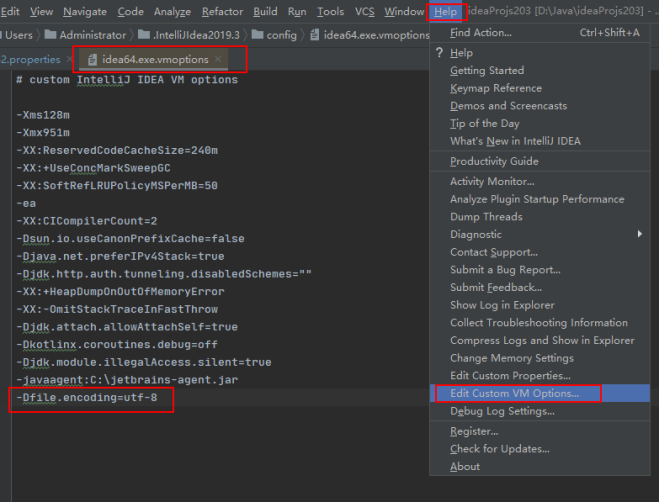Screen dimensions: 659x502
Task: Select Edit Custom VM Options
Action: [540, 393]
